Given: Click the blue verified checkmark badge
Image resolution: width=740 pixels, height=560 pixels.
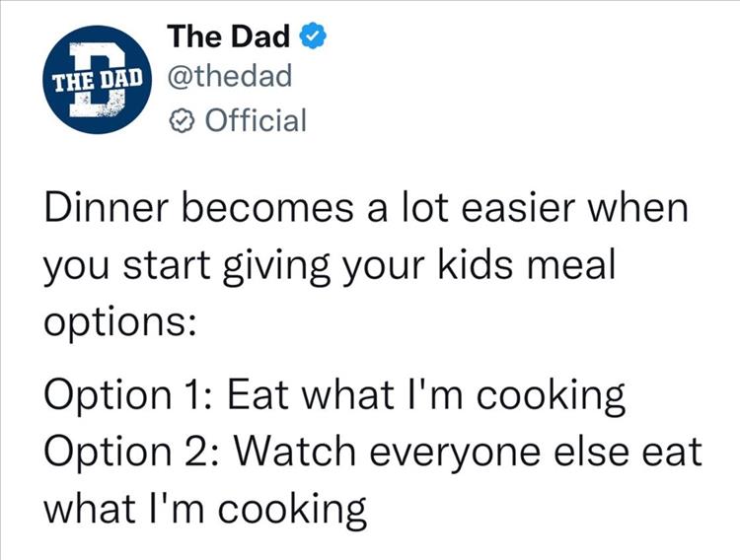Looking at the screenshot, I should click(310, 37).
